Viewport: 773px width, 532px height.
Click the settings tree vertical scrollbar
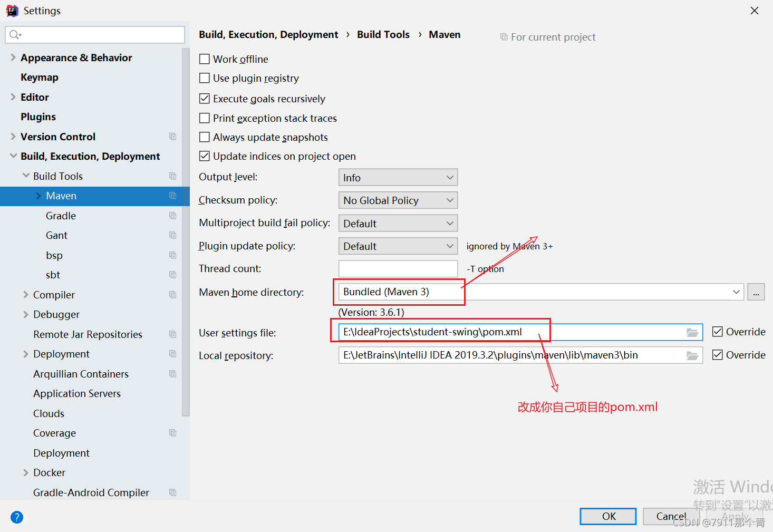186,232
